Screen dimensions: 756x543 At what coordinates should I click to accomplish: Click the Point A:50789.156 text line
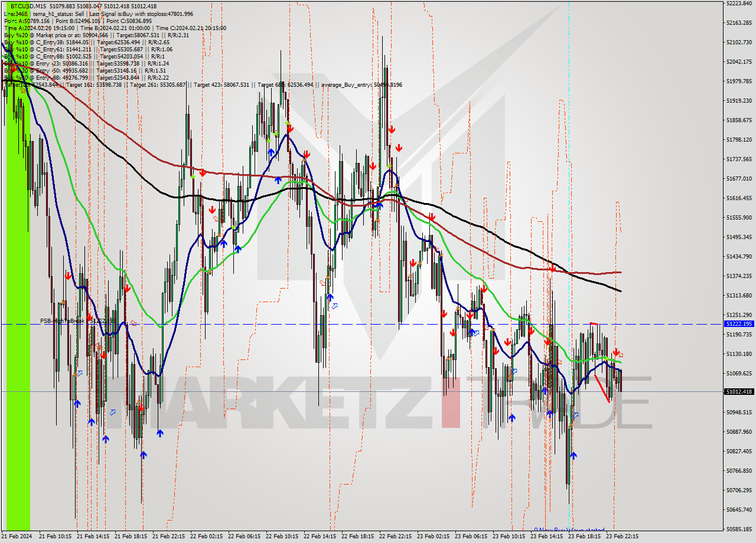[27, 21]
